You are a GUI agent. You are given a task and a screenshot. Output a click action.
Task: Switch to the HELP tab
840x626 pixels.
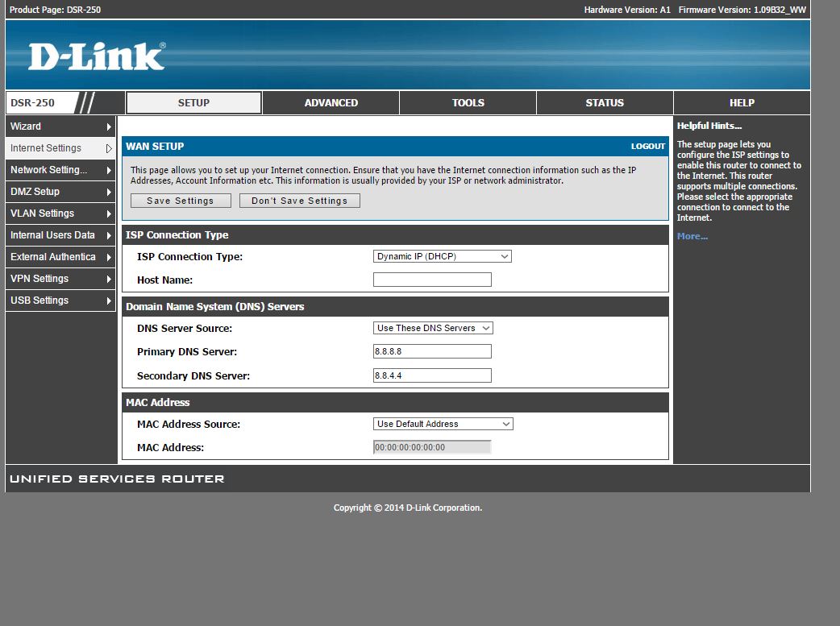click(x=742, y=103)
